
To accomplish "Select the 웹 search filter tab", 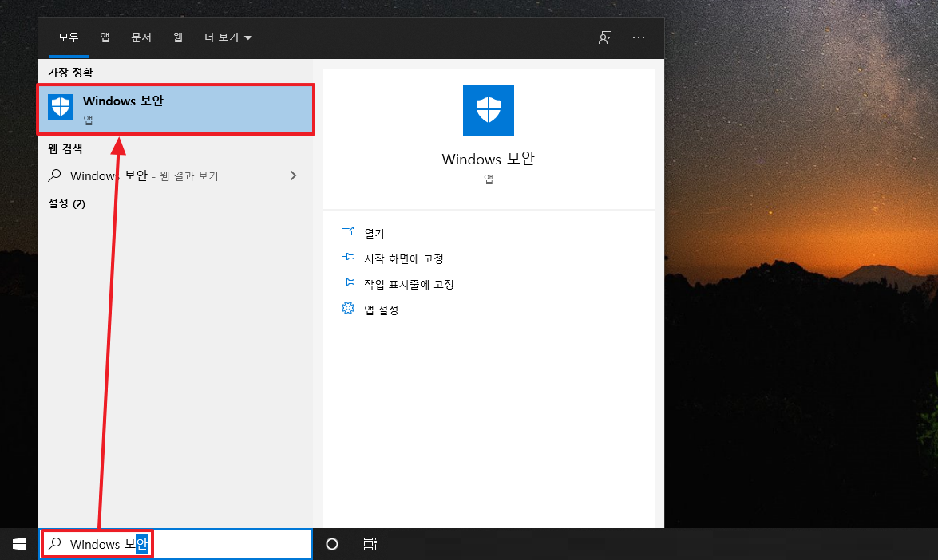I will [x=177, y=37].
